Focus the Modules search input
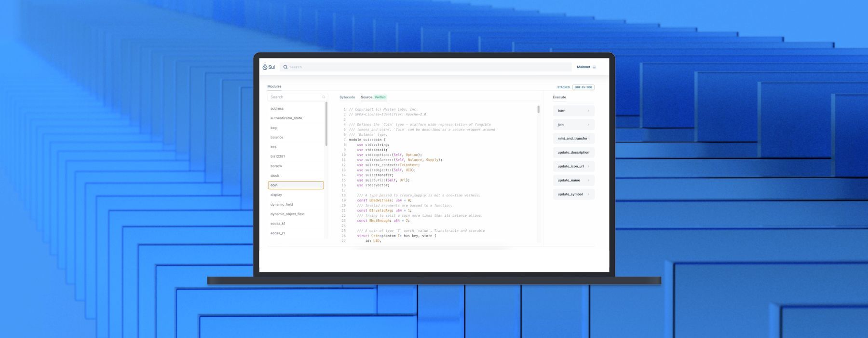Screen dimensions: 868x338 coord(297,97)
